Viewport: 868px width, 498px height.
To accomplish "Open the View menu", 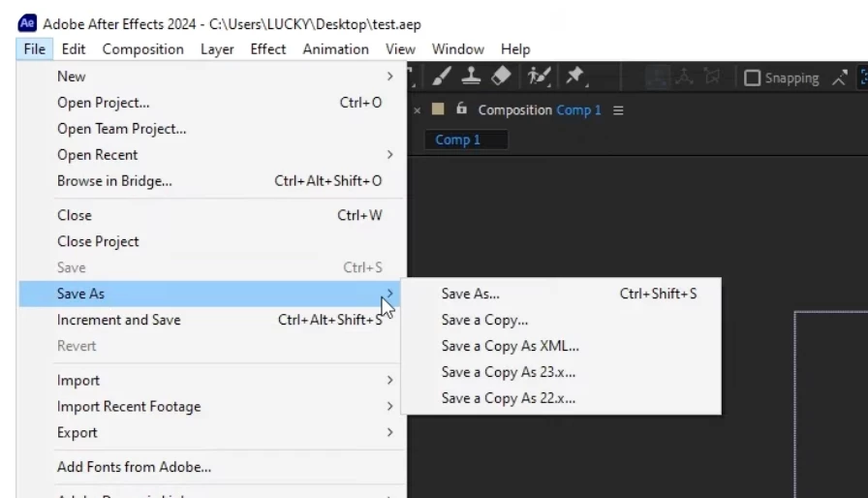I will point(400,49).
